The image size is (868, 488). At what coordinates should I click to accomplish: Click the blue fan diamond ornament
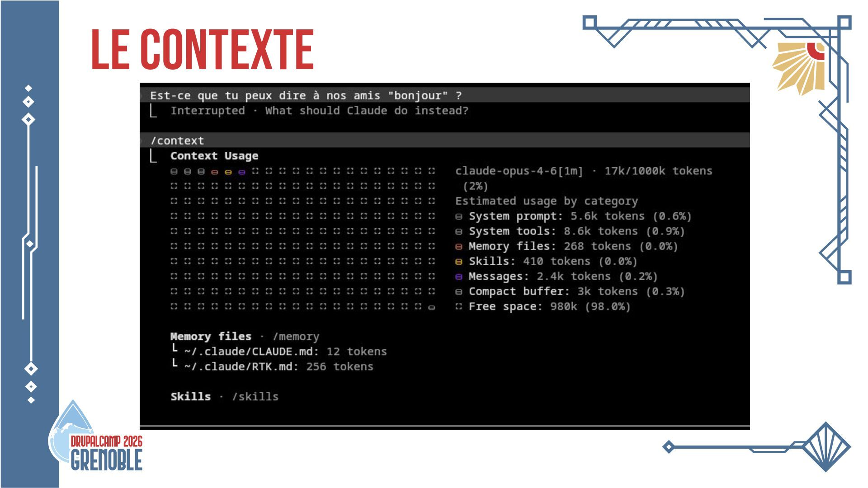pyautogui.click(x=826, y=447)
